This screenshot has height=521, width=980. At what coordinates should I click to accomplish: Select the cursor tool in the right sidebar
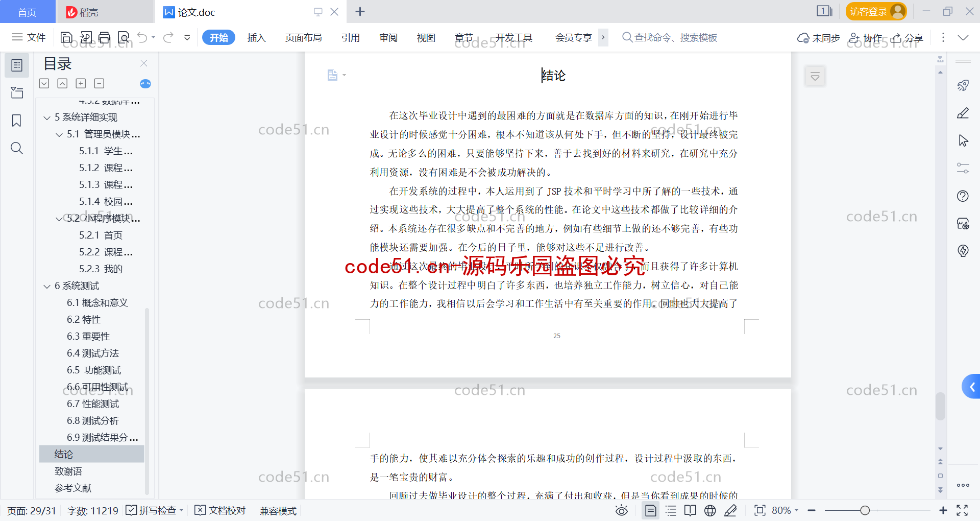coord(963,140)
